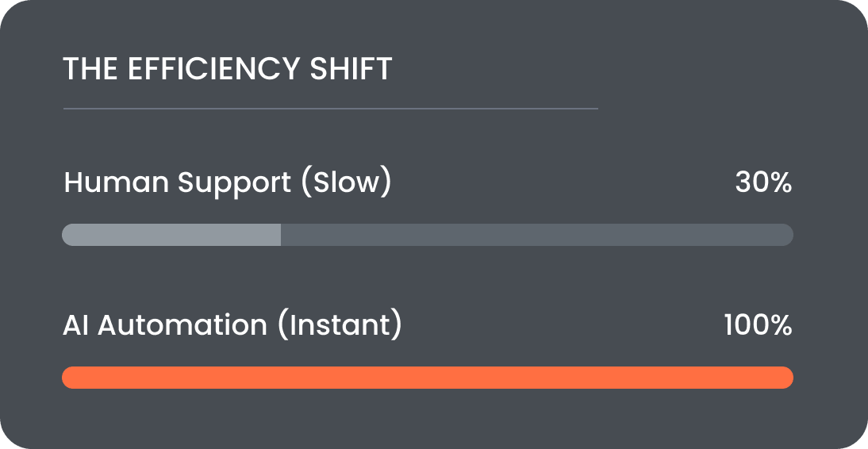Click the "(Instant)" text
Viewport: 868px width, 449px height.
coord(340,325)
